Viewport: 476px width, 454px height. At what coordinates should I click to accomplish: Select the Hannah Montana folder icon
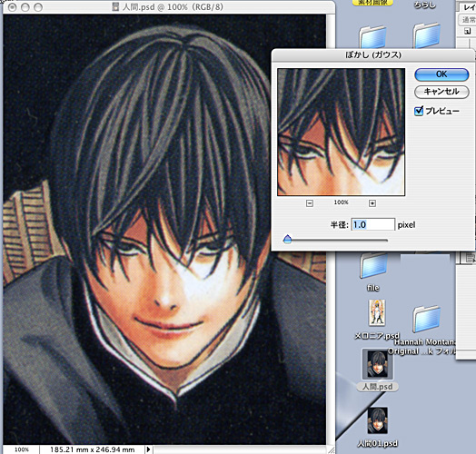pos(427,319)
